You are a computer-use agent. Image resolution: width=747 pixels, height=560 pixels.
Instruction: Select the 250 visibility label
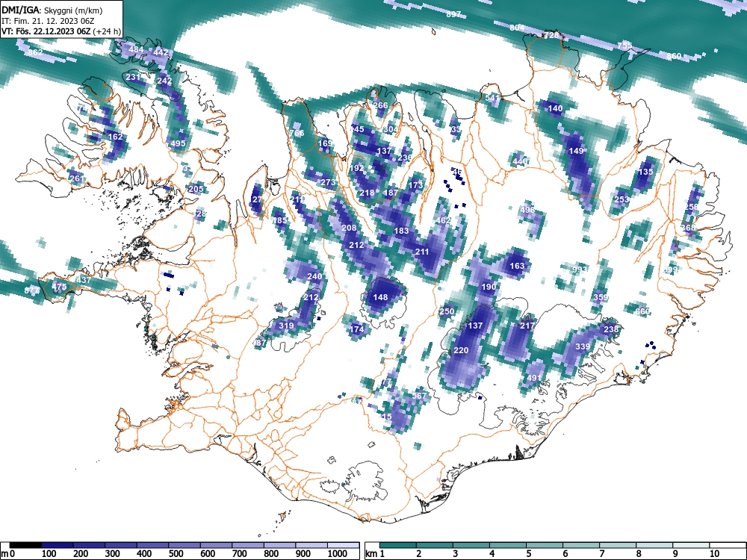(x=447, y=312)
